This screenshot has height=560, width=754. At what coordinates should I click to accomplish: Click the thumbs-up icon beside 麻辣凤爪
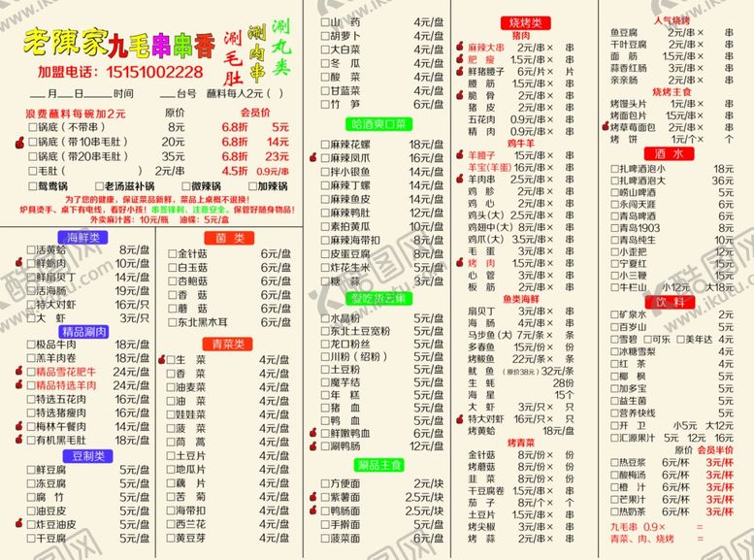tap(313, 157)
